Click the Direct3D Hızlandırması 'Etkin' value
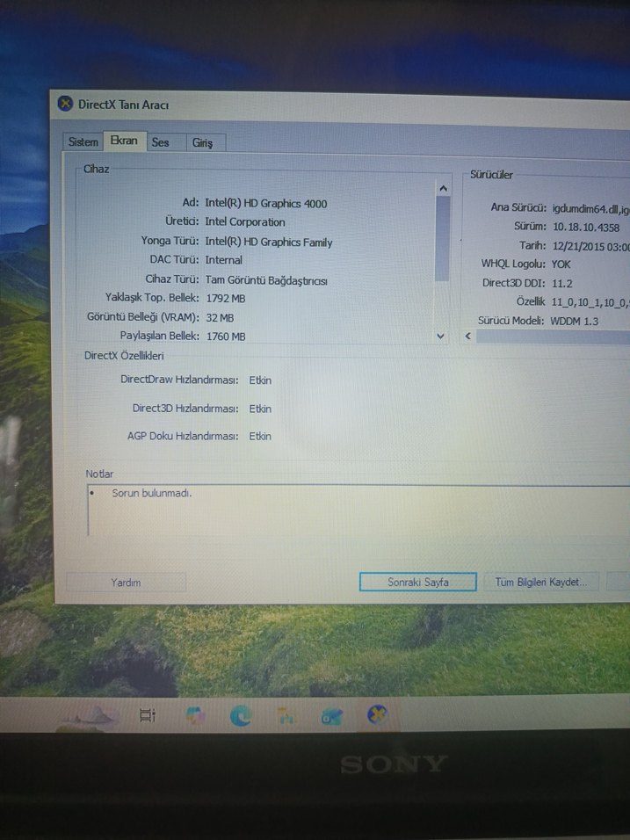This screenshot has width=630, height=840. click(x=260, y=409)
